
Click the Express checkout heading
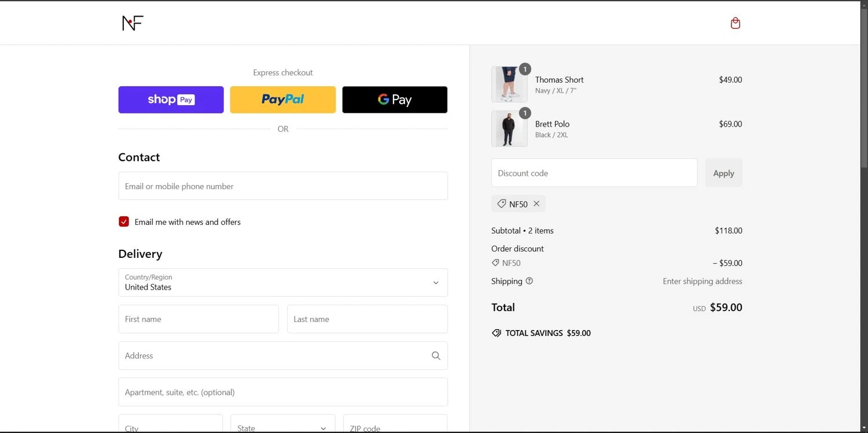click(283, 72)
